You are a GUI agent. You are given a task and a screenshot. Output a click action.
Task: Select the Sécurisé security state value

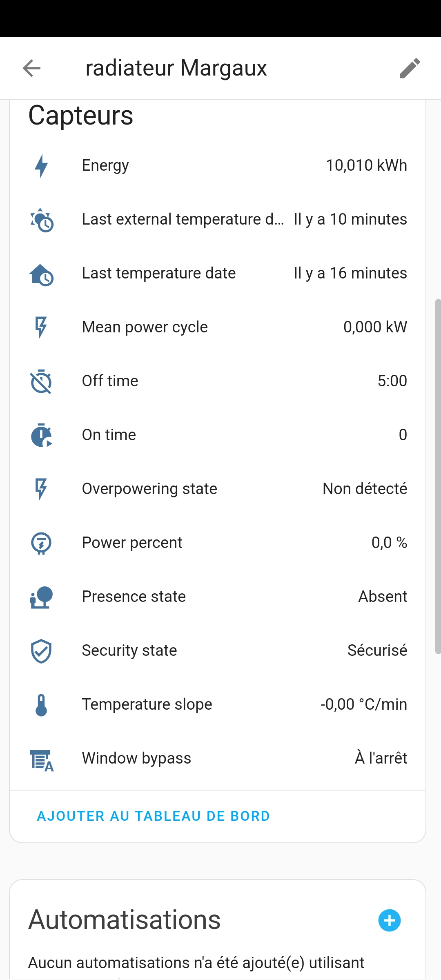pyautogui.click(x=377, y=650)
